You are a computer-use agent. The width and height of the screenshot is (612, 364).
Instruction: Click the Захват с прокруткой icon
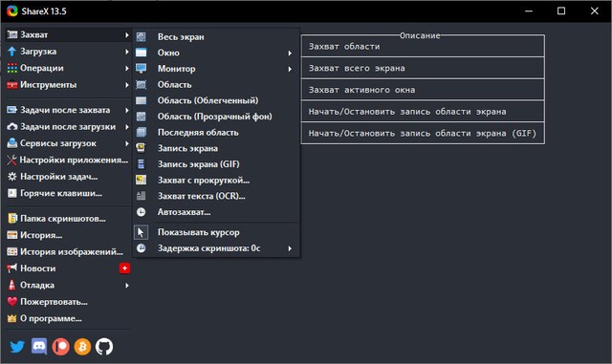[x=141, y=180]
